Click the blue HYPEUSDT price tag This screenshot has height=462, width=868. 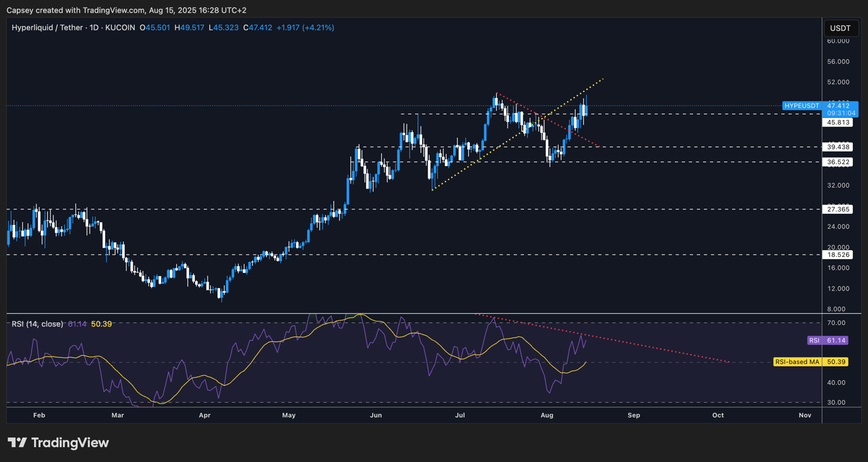point(801,106)
